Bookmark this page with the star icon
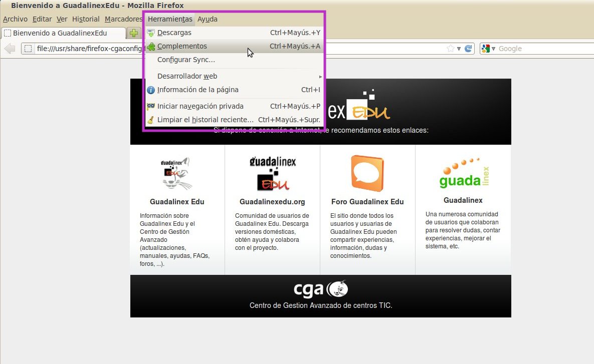 click(450, 49)
